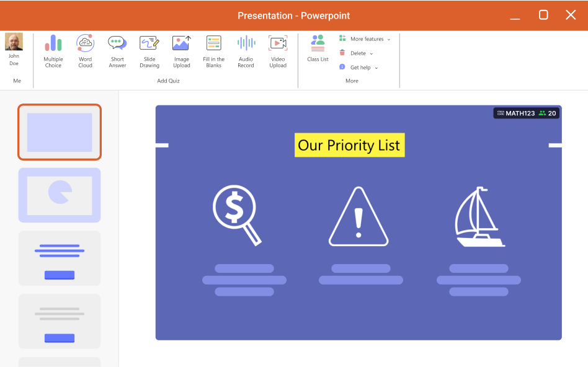The height and width of the screenshot is (367, 588).
Task: Select the Add Quiz ribbon group
Action: point(169,81)
